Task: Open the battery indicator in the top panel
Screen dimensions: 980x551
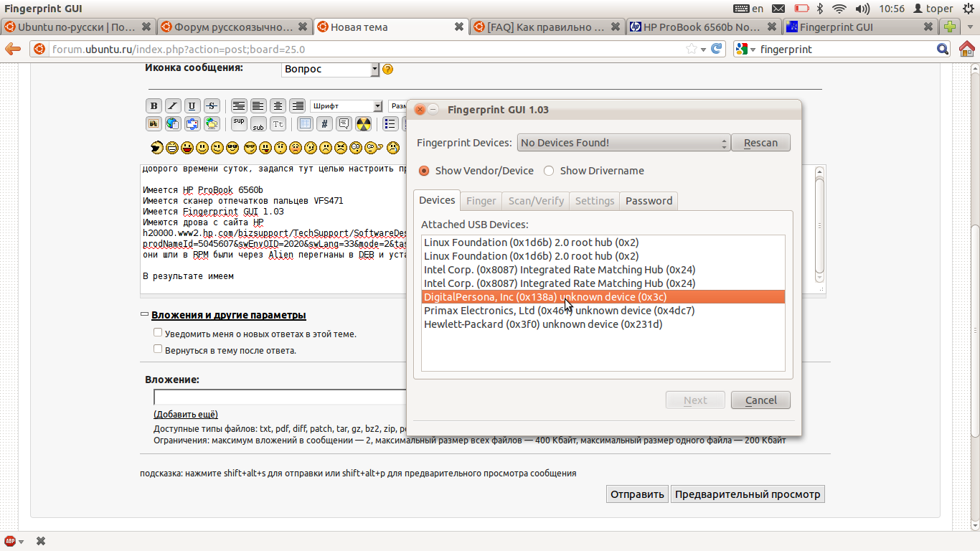Action: click(x=801, y=9)
